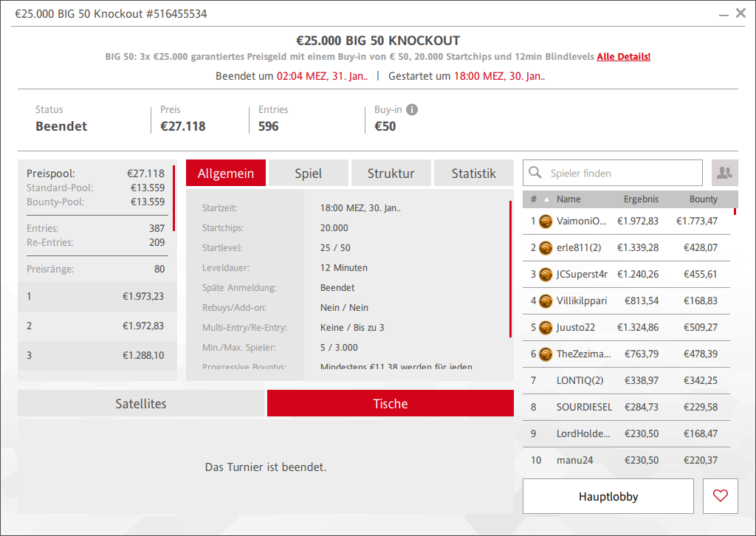Screen dimensions: 756x536
Task: Show the Satellites tab
Action: coord(140,404)
